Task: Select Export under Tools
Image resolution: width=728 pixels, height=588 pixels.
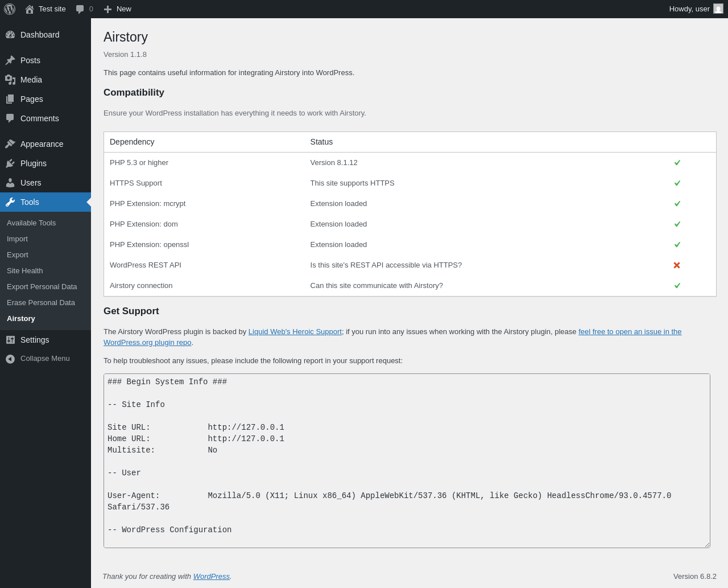Action: tap(18, 255)
